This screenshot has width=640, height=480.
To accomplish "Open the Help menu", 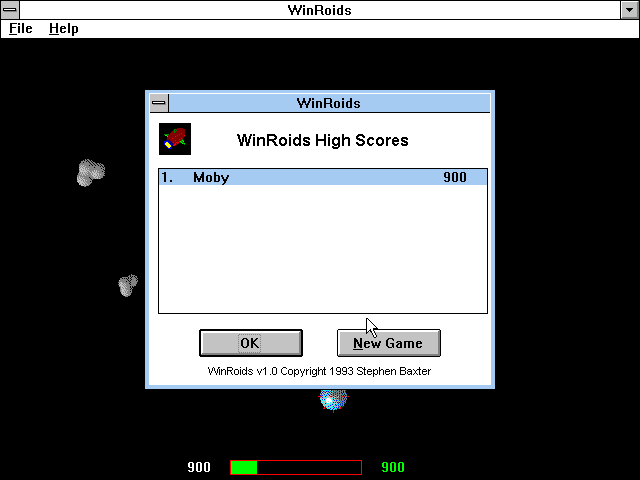I will (64, 29).
